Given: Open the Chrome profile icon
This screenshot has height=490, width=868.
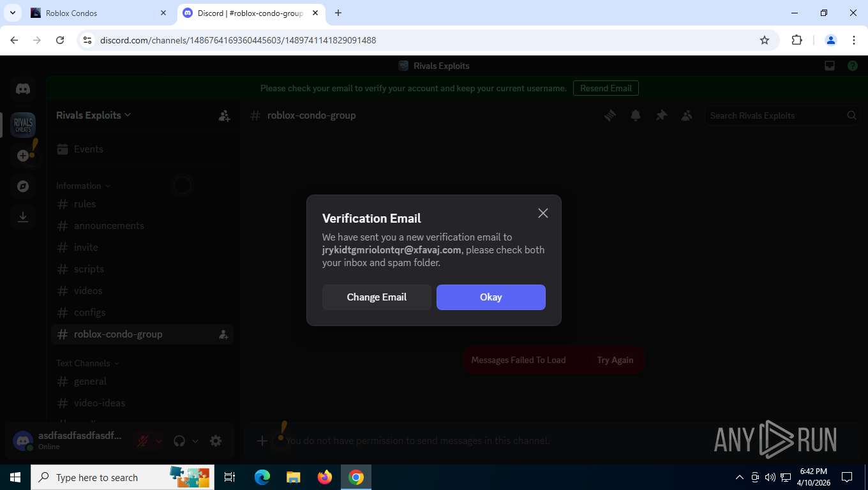Looking at the screenshot, I should pyautogui.click(x=831, y=40).
